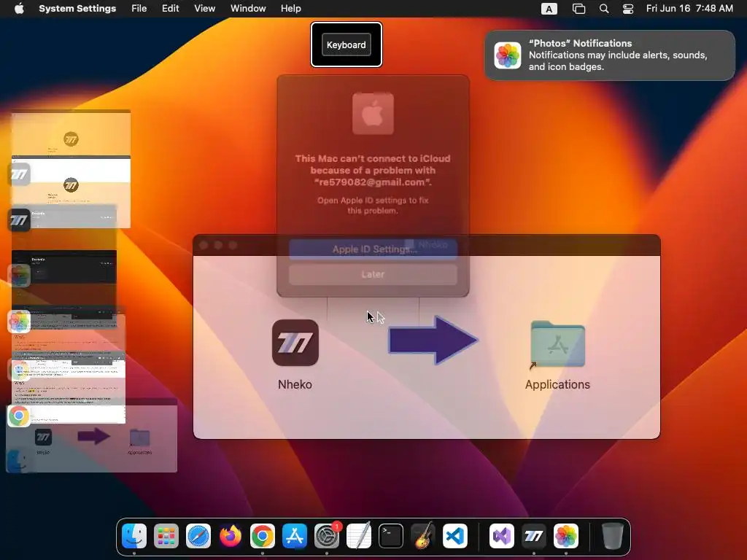Launch Terminal from the Dock
747x560 pixels.
(x=391, y=536)
